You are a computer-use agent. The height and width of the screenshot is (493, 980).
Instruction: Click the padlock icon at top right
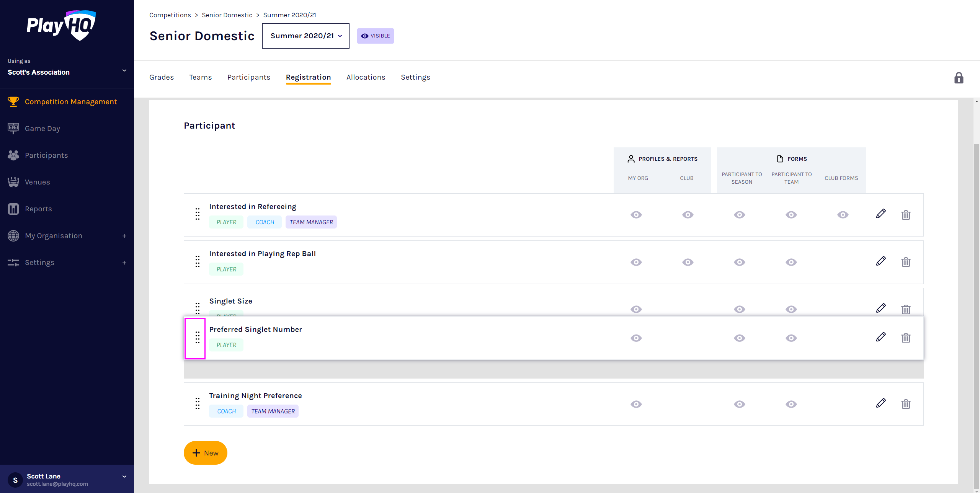(959, 78)
